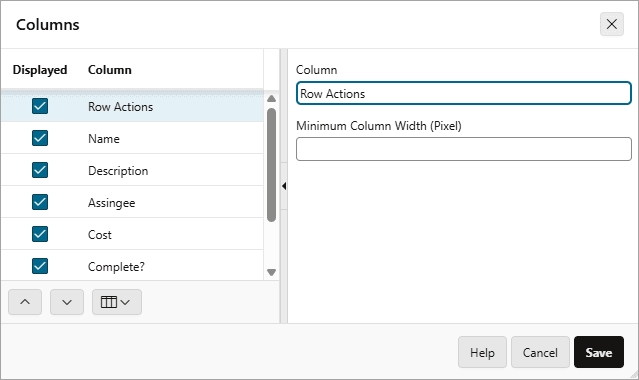Uncheck the Row Actions displayed checkbox

(x=40, y=106)
